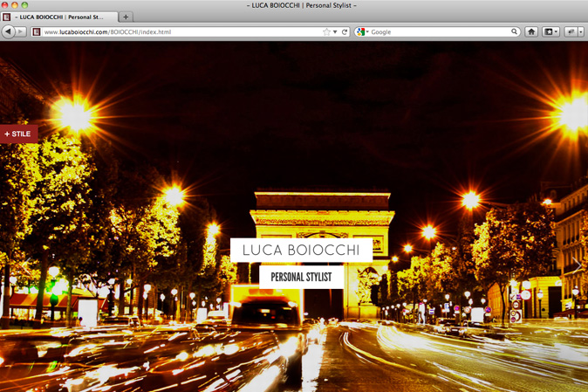Viewport: 588px width, 392px height.
Task: Click the site identity favicon in address bar
Action: point(37,32)
